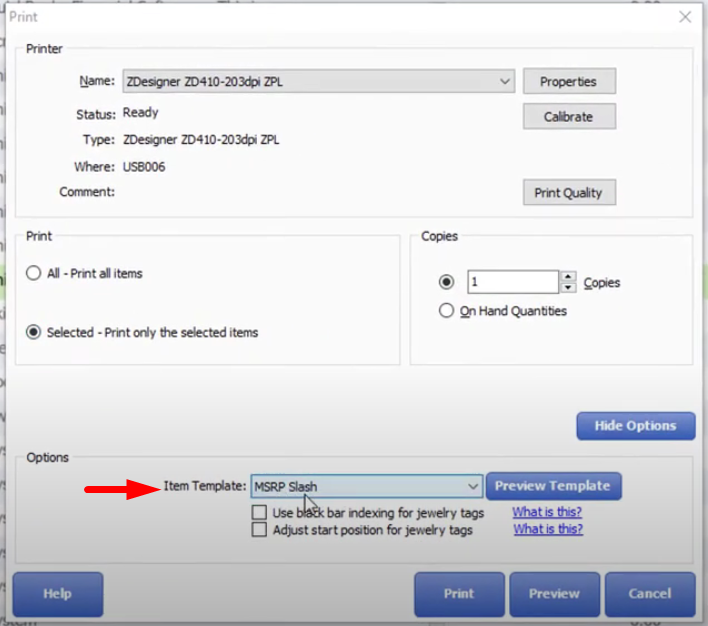This screenshot has width=708, height=626.
Task: Click the copies number input field
Action: tap(513, 282)
